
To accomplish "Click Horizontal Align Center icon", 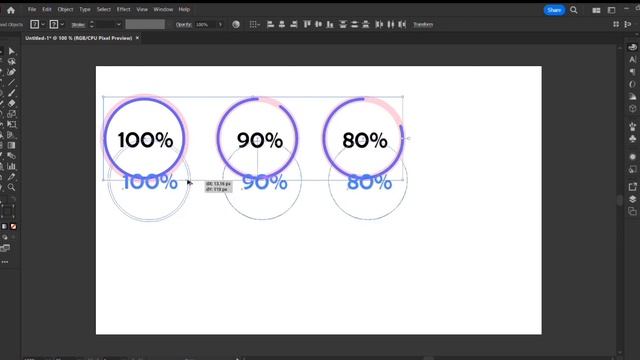I will (x=282, y=24).
